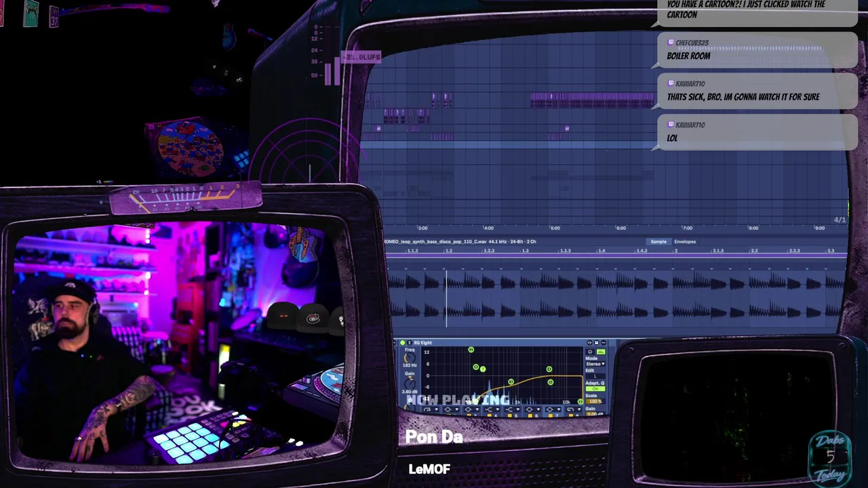This screenshot has height=488, width=868.
Task: Click the Gain knob showing 3.60 dB
Action: click(x=410, y=383)
